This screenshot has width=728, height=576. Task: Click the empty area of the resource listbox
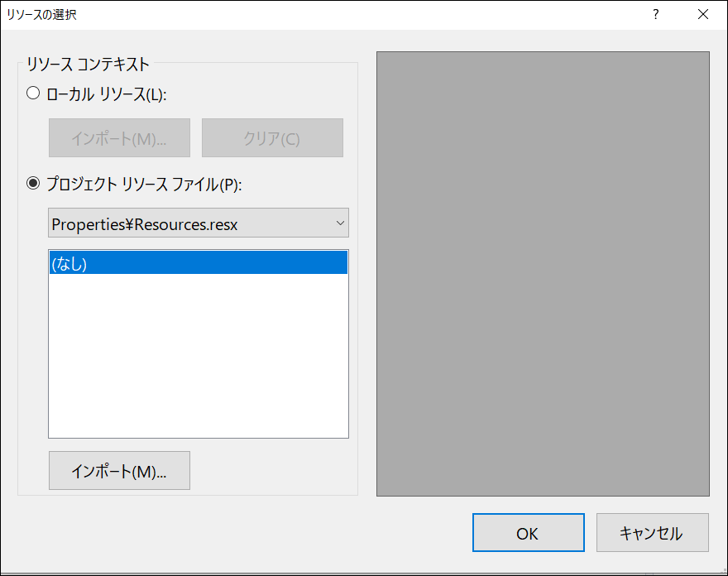point(199,356)
